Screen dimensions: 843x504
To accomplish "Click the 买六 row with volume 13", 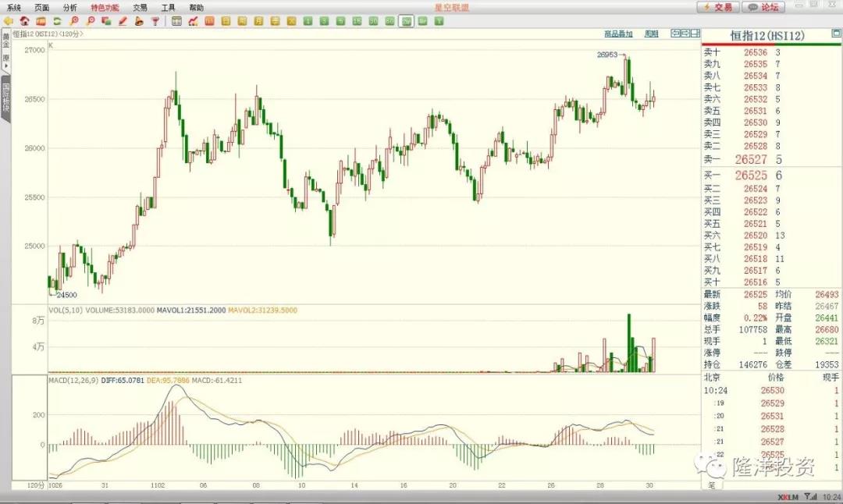I will [771, 236].
